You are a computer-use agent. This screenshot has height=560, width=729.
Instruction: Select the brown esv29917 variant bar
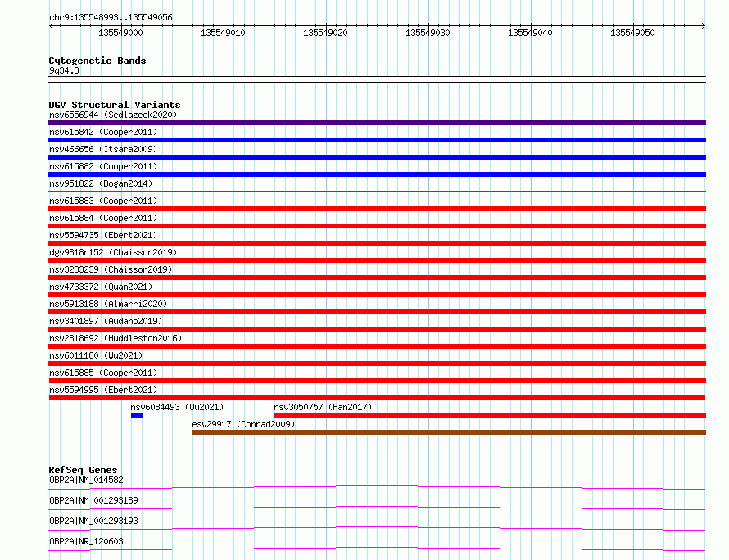click(x=449, y=432)
